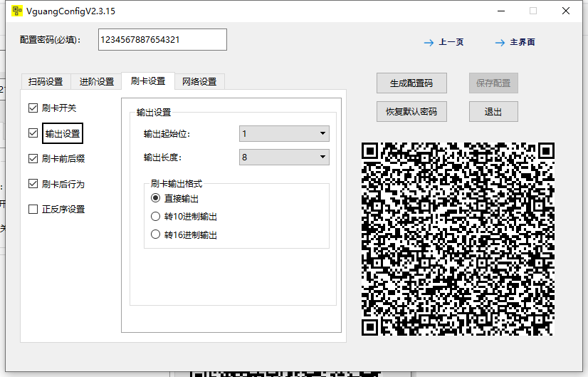588x377 pixels.
Task: Toggle the 刷卡后行为 checkbox
Action: tap(33, 184)
